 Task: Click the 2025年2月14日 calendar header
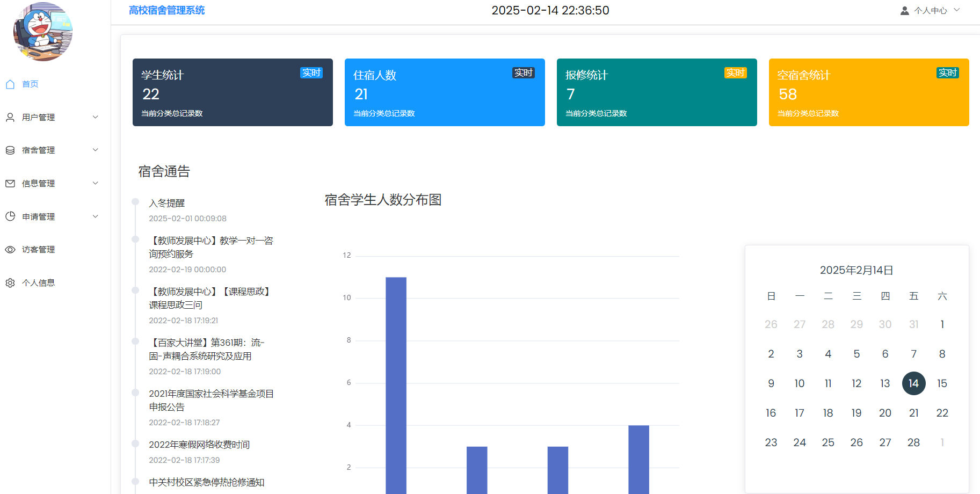click(856, 270)
